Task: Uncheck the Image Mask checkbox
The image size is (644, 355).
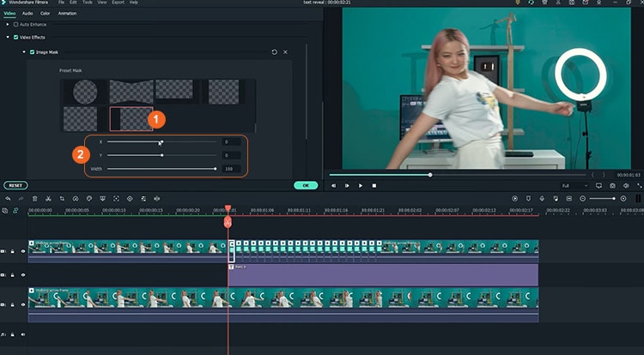Action: pos(33,52)
